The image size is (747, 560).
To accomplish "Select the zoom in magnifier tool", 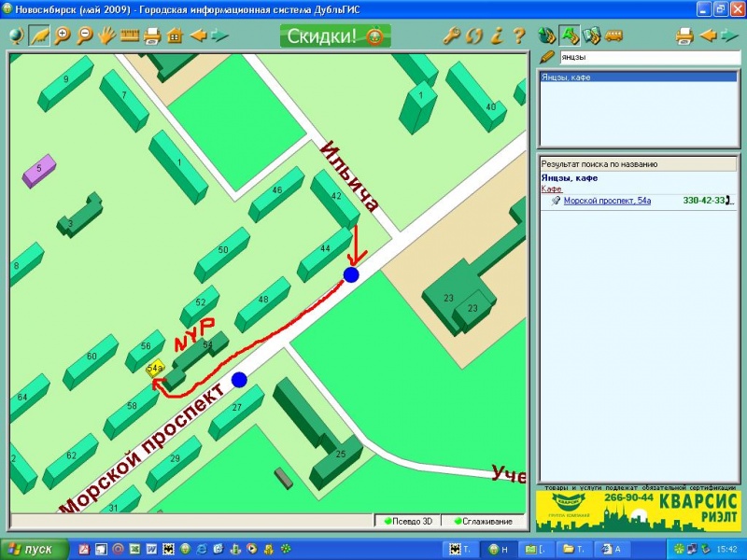I will 63,36.
